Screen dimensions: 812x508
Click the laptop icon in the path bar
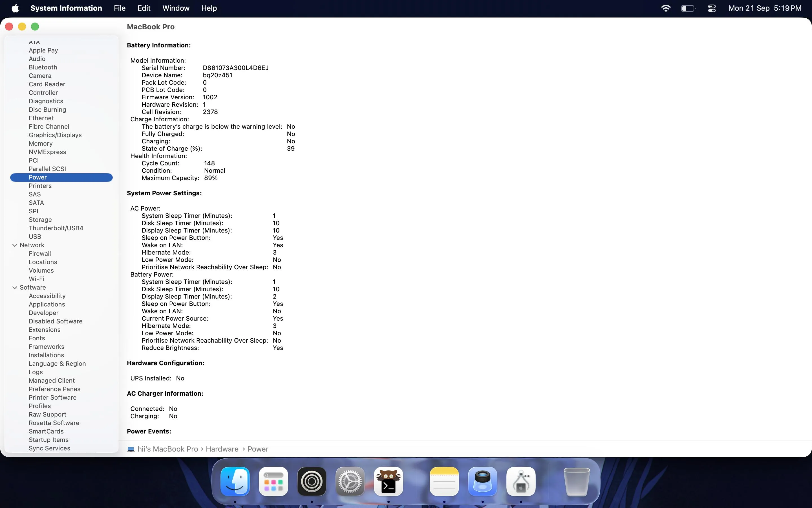(131, 449)
